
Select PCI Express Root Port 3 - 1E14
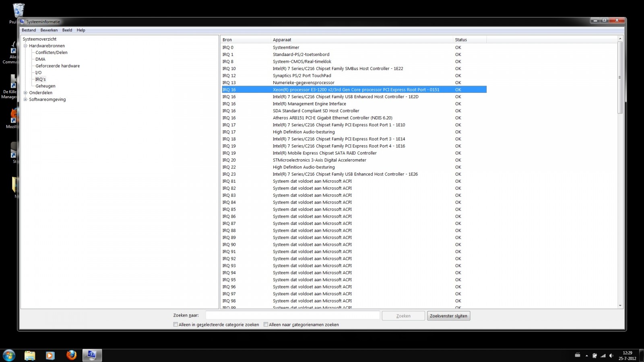click(x=354, y=139)
